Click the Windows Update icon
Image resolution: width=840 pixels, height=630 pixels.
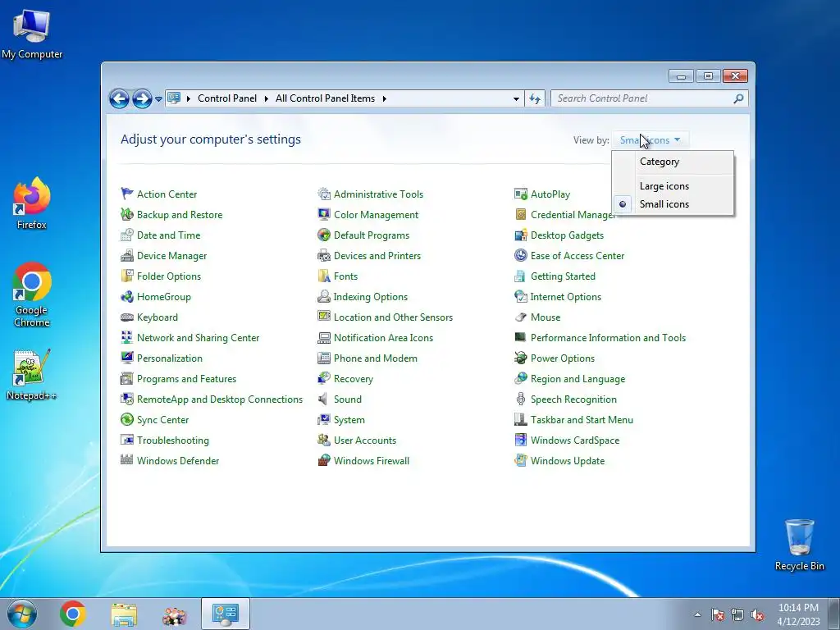[521, 461]
